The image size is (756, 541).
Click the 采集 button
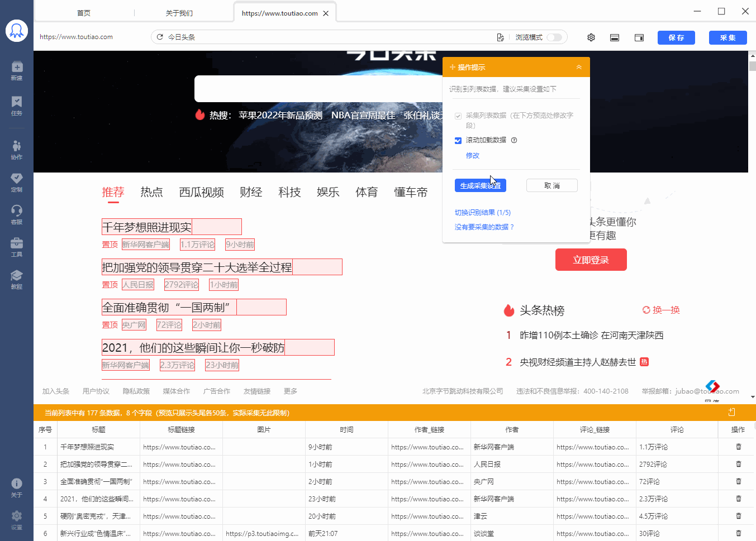[x=728, y=37]
